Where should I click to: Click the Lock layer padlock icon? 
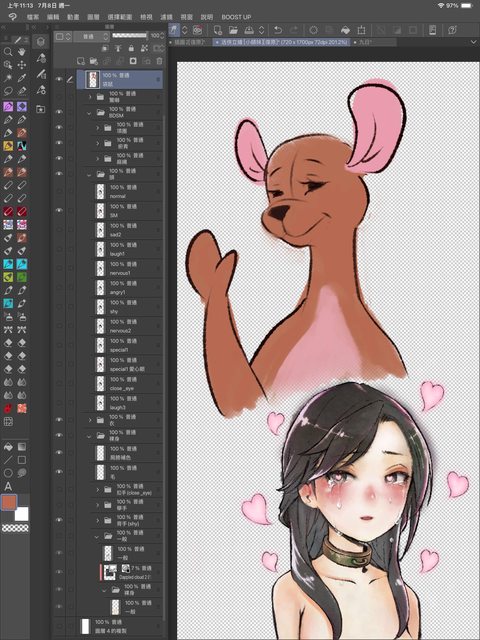point(131,48)
